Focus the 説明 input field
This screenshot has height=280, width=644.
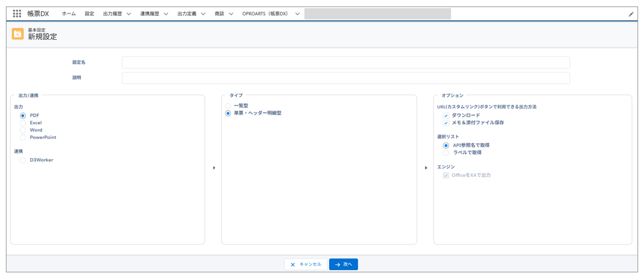pyautogui.click(x=345, y=78)
